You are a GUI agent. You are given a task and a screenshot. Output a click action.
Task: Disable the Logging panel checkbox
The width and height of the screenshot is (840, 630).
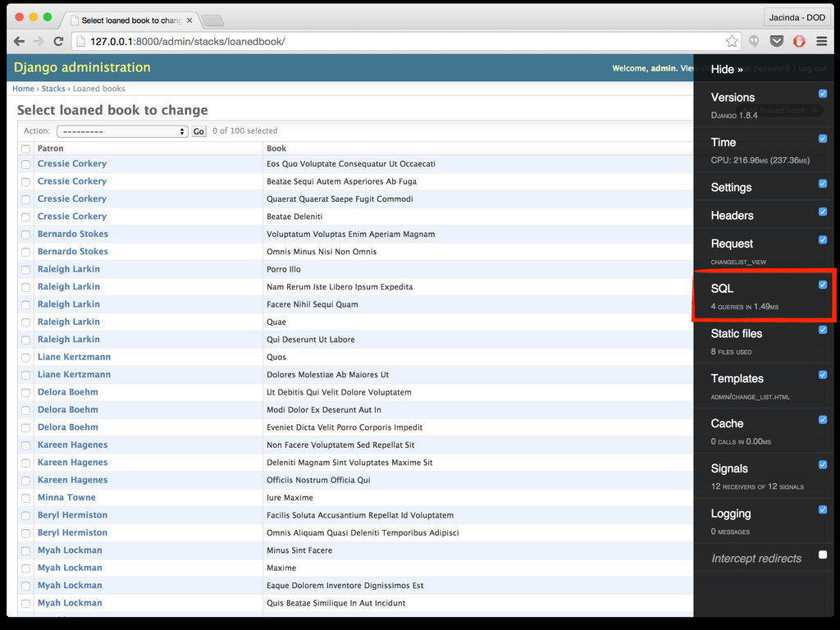point(823,509)
